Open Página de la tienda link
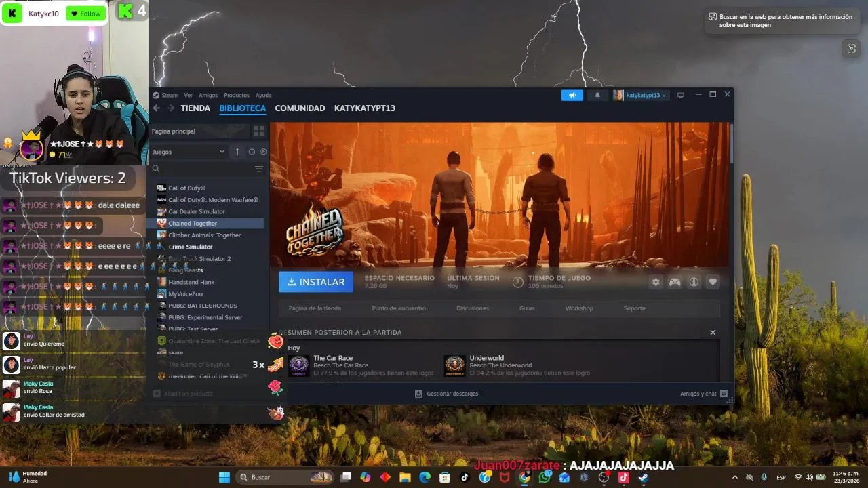 315,308
